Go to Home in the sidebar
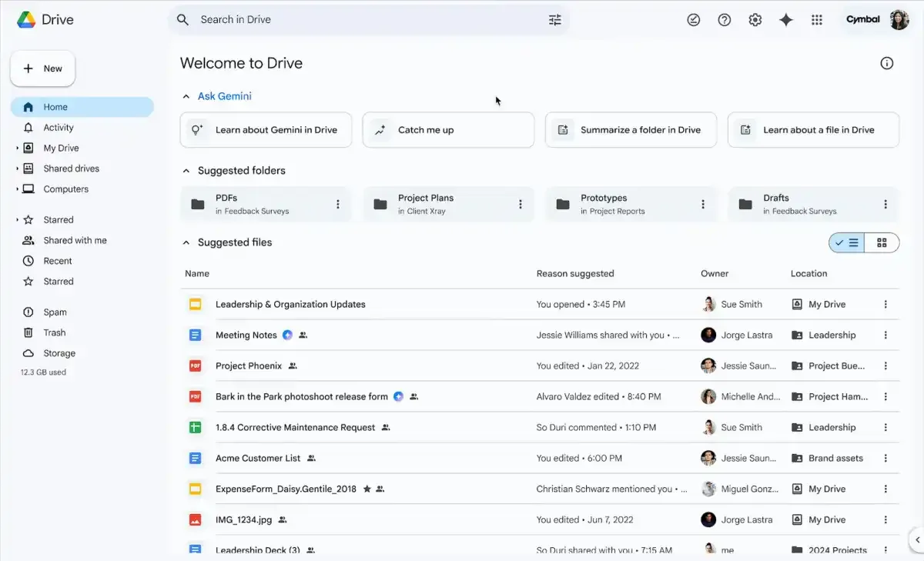The width and height of the screenshot is (924, 561). [82, 107]
